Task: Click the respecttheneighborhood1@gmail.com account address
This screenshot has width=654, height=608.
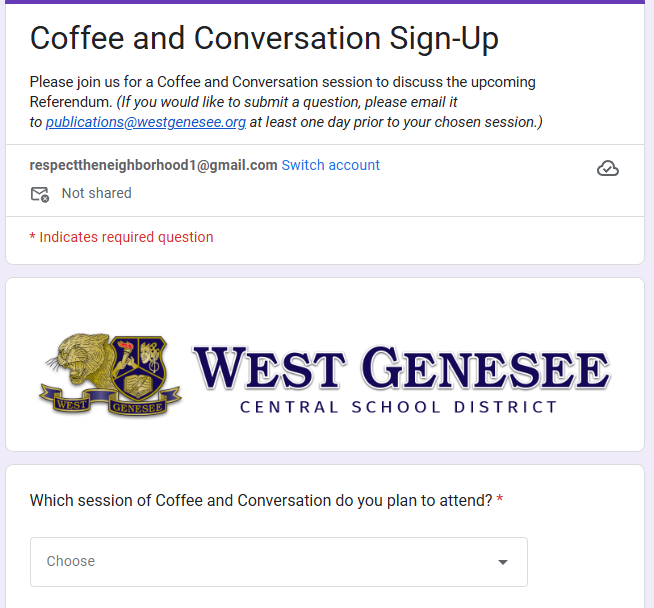Action: [x=153, y=165]
